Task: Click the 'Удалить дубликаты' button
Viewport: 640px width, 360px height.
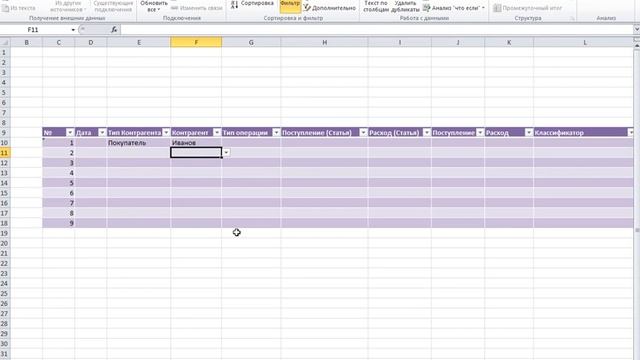Action: (x=405, y=6)
